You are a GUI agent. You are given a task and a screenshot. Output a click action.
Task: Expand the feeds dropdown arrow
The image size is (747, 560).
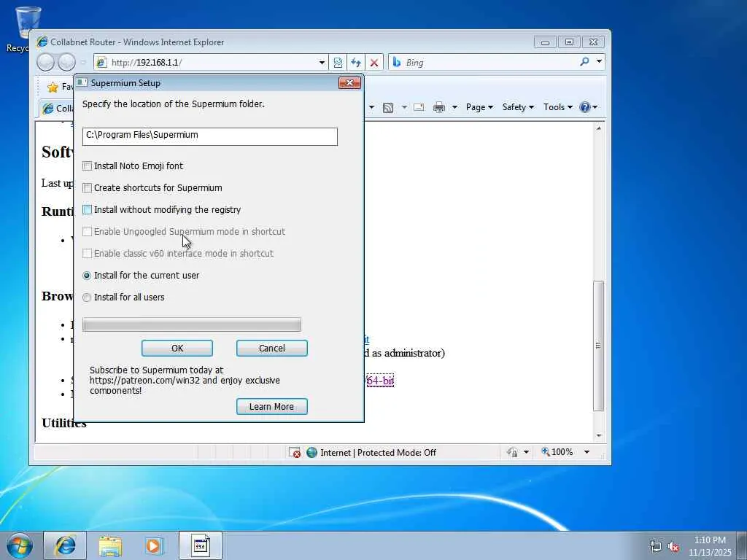point(404,107)
